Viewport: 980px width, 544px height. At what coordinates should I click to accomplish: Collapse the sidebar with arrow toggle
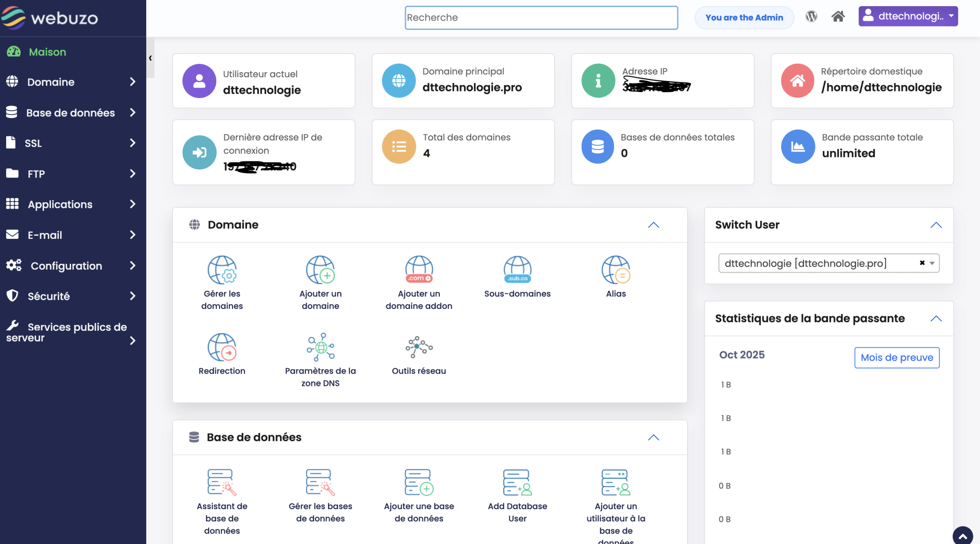coord(150,58)
